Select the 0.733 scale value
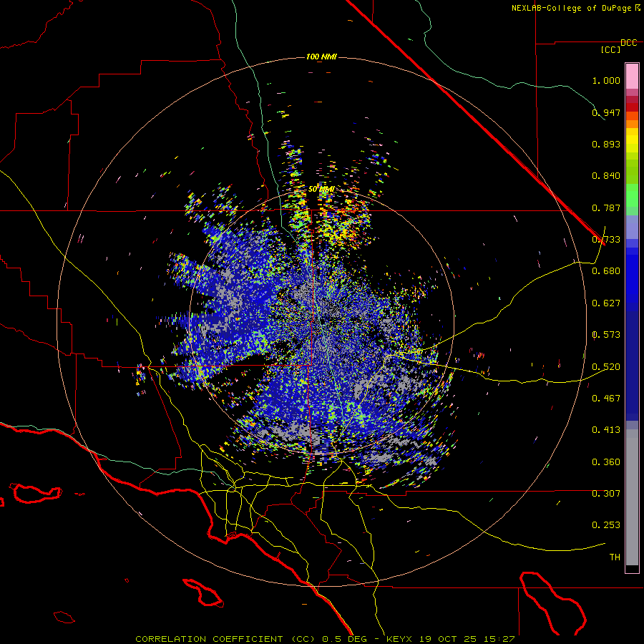644x644 pixels. pyautogui.click(x=606, y=240)
